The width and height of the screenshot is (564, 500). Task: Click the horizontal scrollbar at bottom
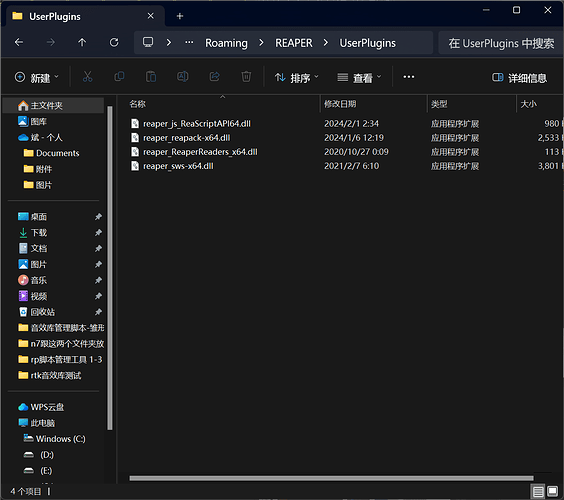[x=331, y=478]
